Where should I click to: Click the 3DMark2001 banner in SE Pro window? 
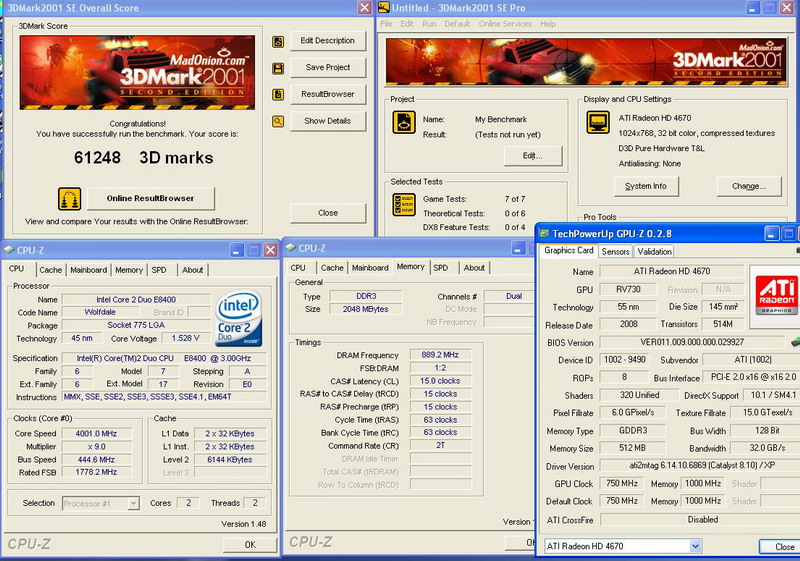(587, 62)
